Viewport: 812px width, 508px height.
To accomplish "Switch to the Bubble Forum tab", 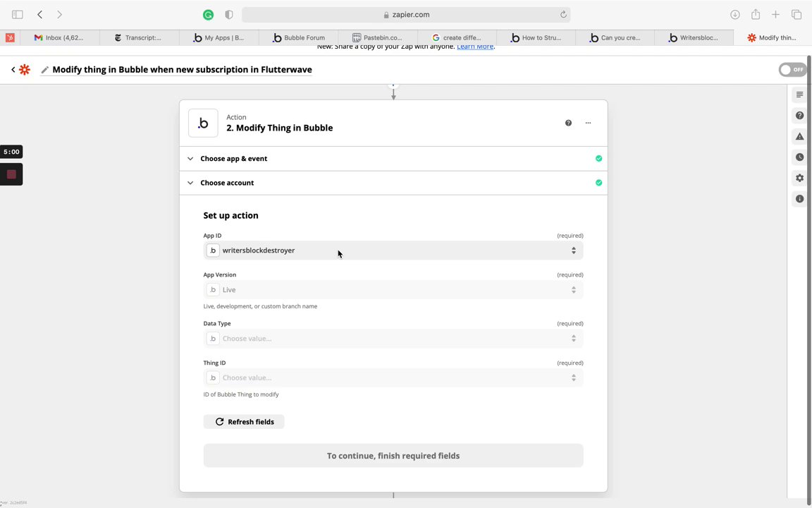I will pyautogui.click(x=299, y=38).
